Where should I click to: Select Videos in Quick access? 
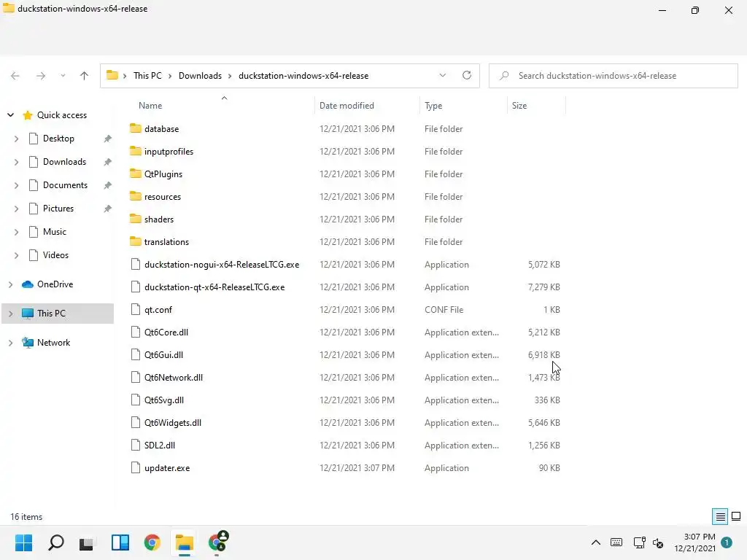pyautogui.click(x=55, y=255)
